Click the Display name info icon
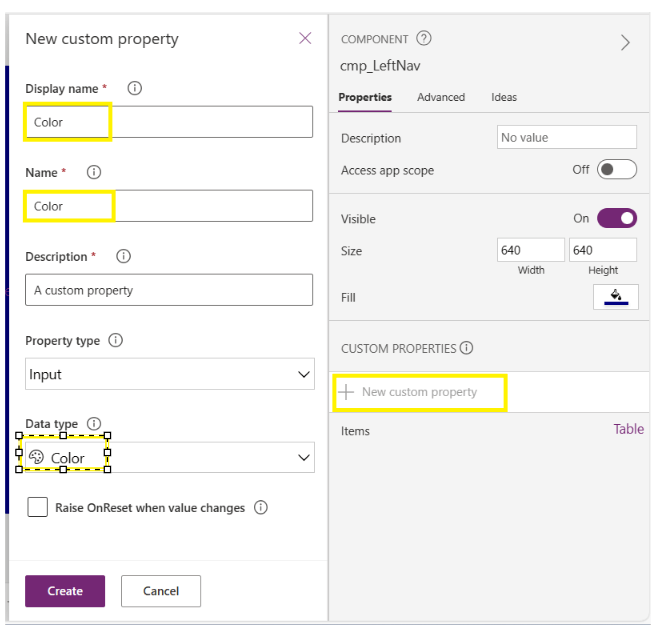Screen dimensions: 667x642 pos(135,88)
